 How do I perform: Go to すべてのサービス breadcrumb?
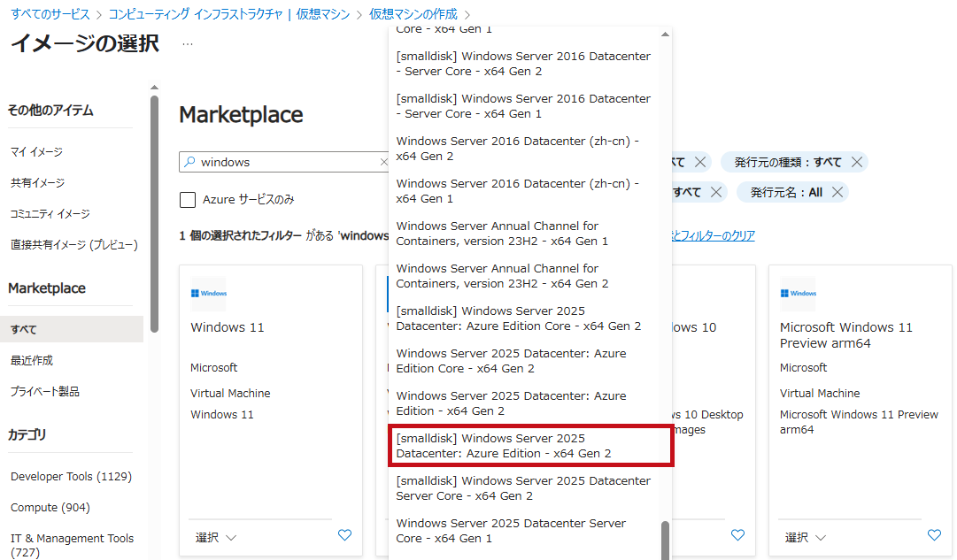click(50, 14)
